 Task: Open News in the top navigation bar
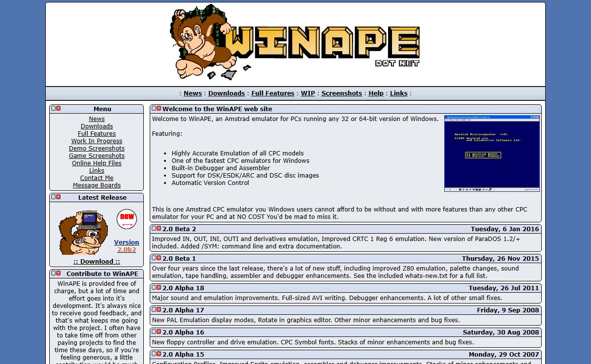tap(193, 93)
